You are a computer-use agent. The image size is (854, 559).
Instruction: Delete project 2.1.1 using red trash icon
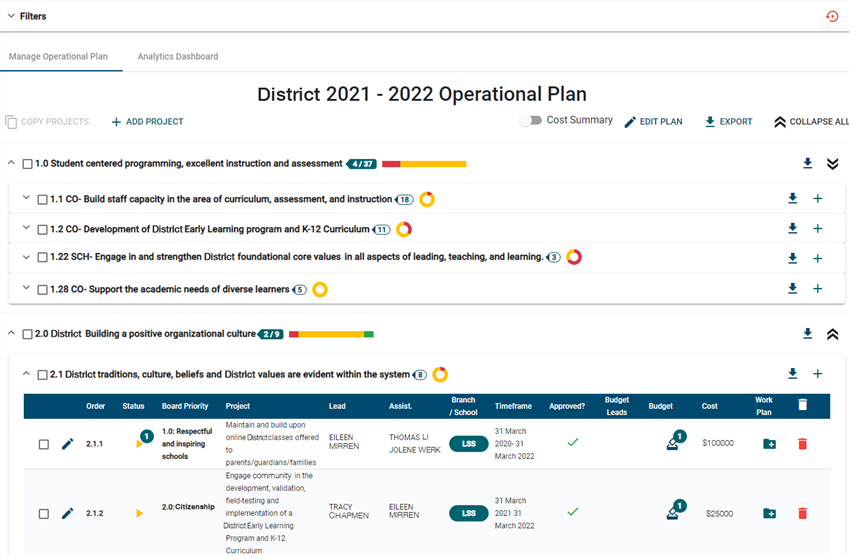[802, 444]
